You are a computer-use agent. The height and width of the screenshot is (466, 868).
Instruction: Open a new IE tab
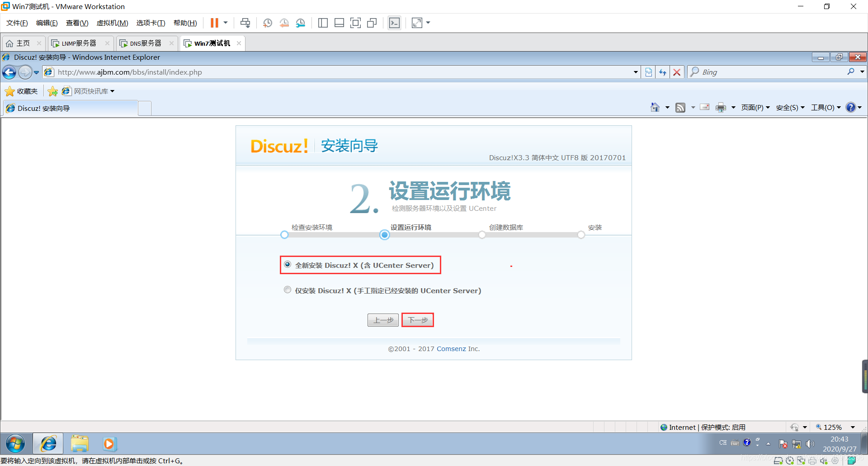point(145,109)
